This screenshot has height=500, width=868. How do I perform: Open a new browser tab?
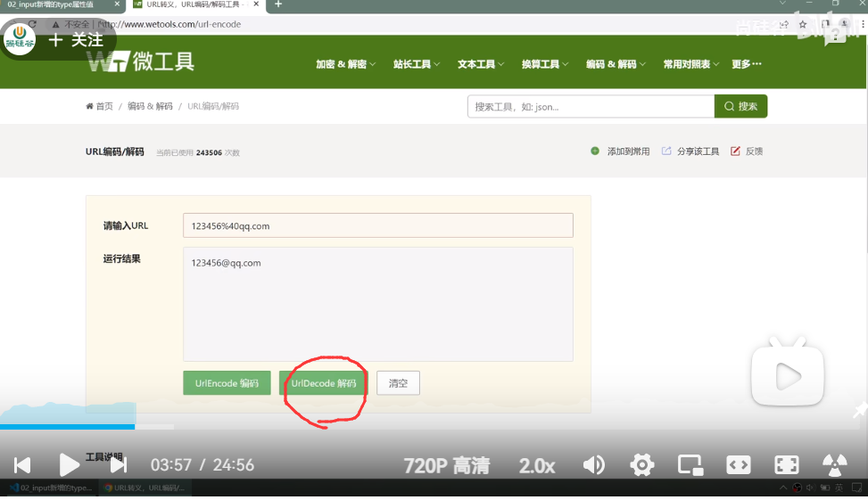[278, 4]
